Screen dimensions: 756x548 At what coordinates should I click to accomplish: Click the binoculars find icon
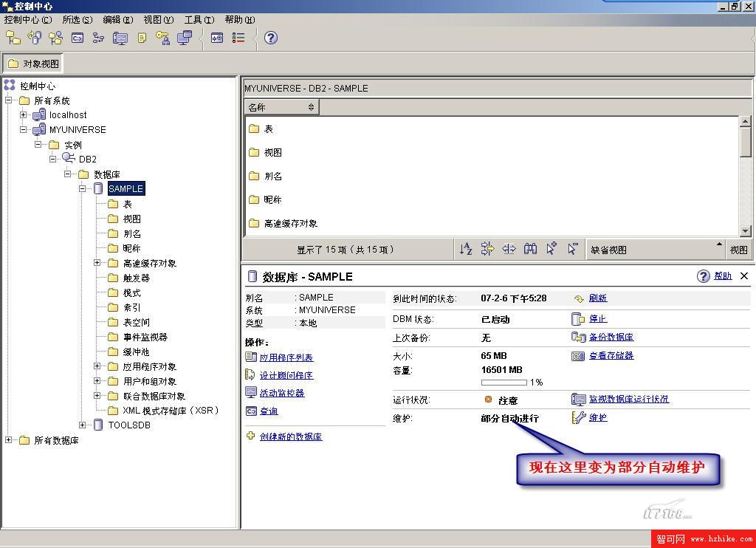pyautogui.click(x=530, y=249)
